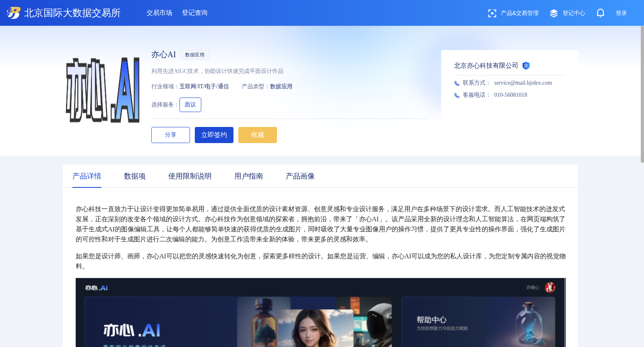Click the 登记中心 layers icon
The height and width of the screenshot is (347, 644).
554,13
